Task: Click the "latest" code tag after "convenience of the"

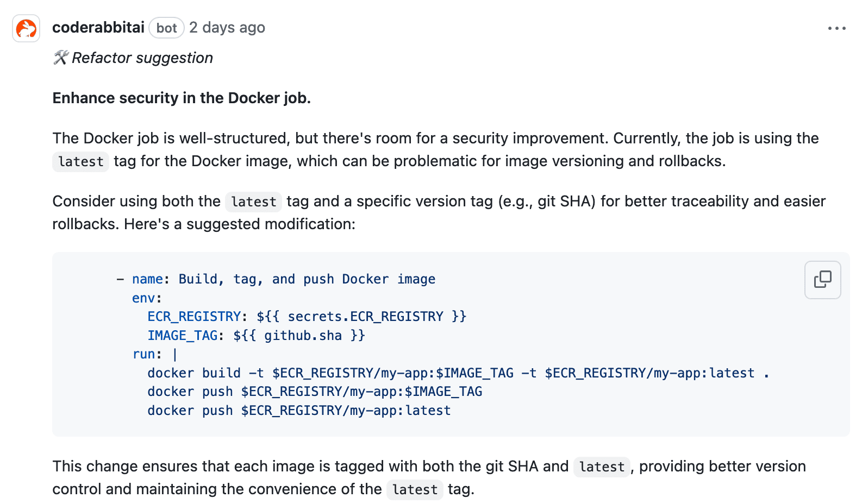Action: pyautogui.click(x=415, y=490)
